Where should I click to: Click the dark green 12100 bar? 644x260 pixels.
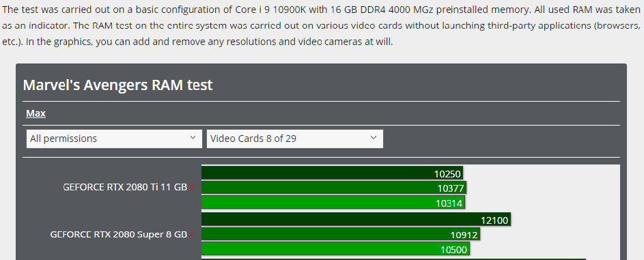[356, 220]
